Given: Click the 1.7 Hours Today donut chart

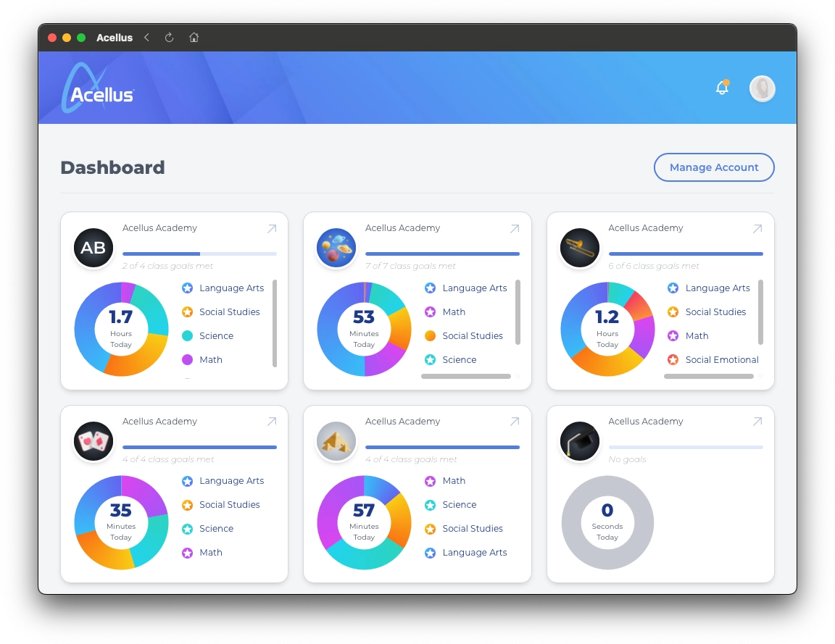Looking at the screenshot, I should click(121, 329).
